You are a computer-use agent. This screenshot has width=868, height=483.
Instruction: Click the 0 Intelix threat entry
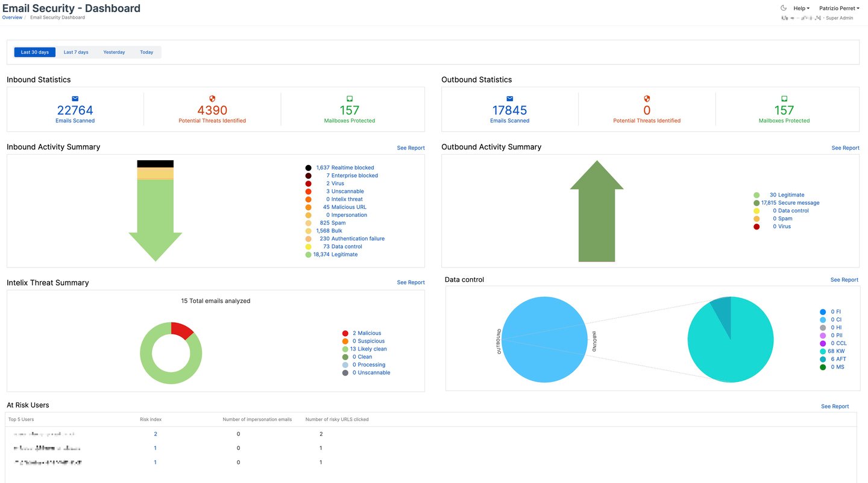[344, 199]
